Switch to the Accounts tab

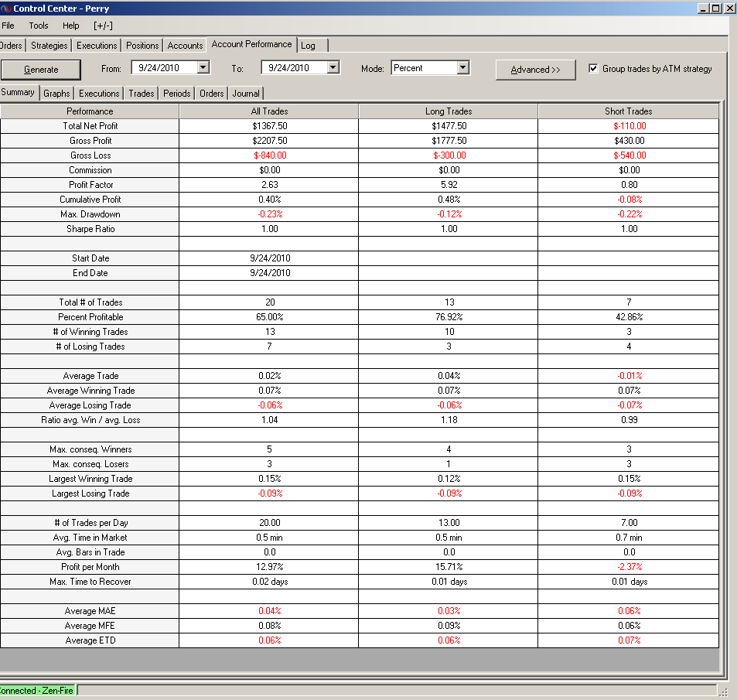[x=185, y=46]
